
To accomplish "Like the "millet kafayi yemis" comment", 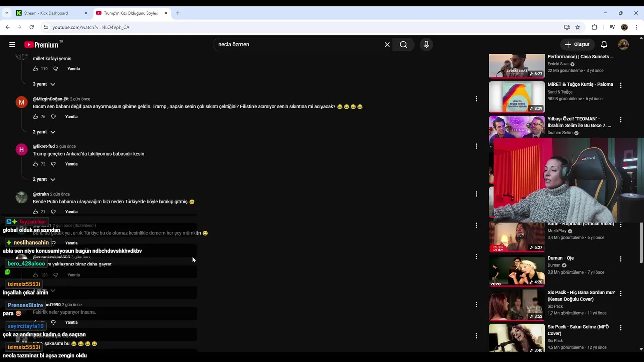I will click(35, 69).
